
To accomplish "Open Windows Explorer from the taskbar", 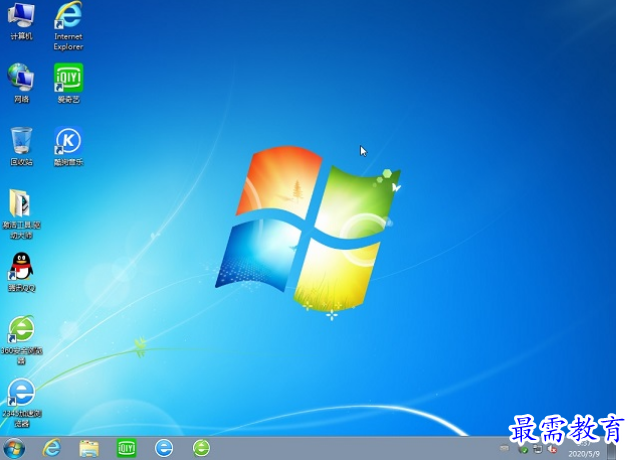I will coord(89,448).
